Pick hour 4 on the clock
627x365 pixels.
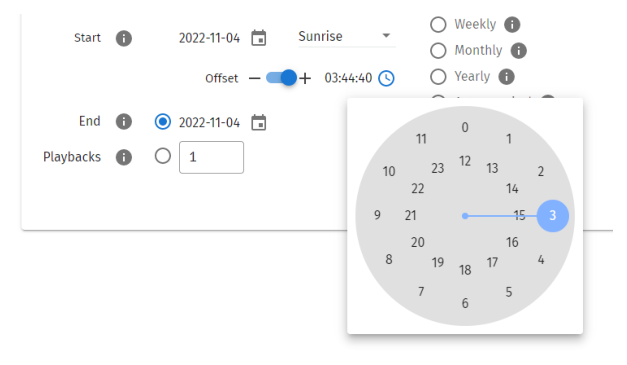541,260
